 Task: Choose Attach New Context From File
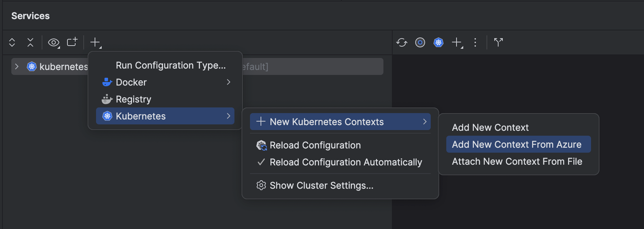click(519, 162)
